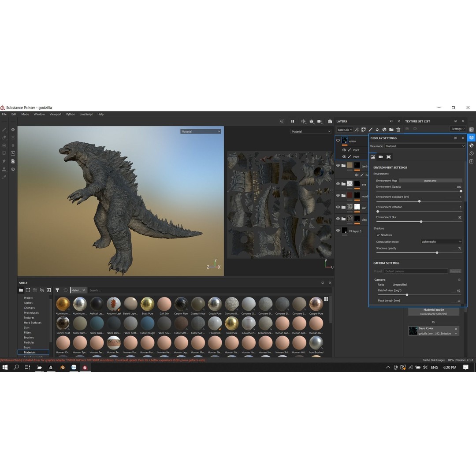This screenshot has width=476, height=476.
Task: Adjust the Shadows opacity slider
Action: (x=419, y=253)
